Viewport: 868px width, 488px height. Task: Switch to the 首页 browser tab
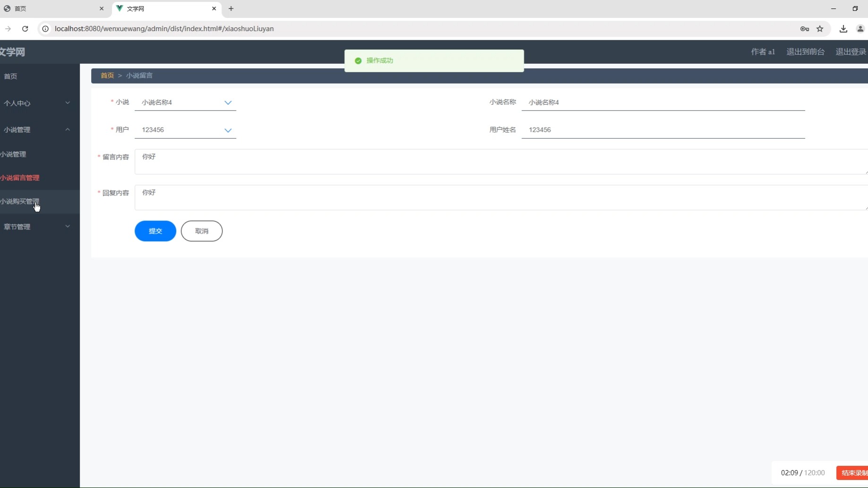[x=54, y=8]
